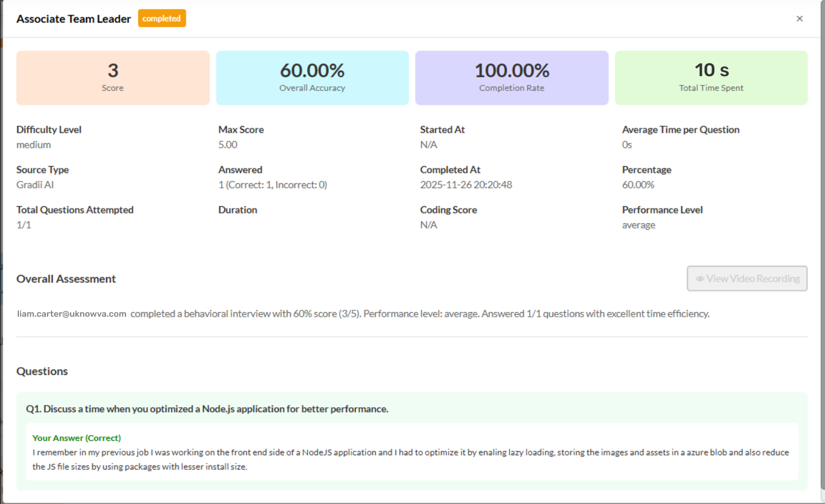Click the 60.00% Overall Accuracy card
The image size is (825, 504).
312,78
